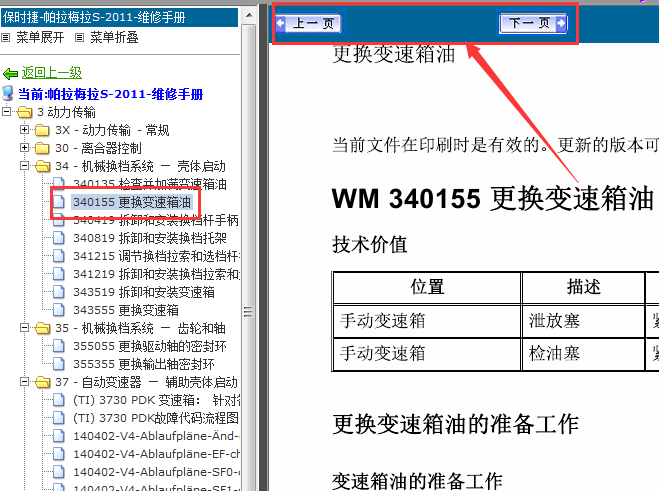Collapse 35 - 机械换档系统 齿轮和轴 folder
Viewport: 659px width, 491px height.
point(24,327)
